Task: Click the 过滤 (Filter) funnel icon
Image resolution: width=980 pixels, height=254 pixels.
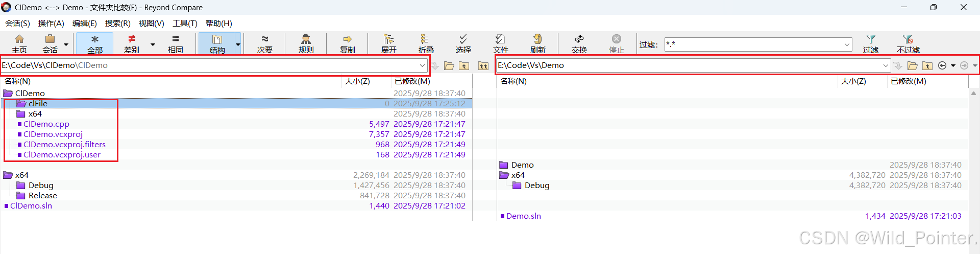Action: (871, 44)
